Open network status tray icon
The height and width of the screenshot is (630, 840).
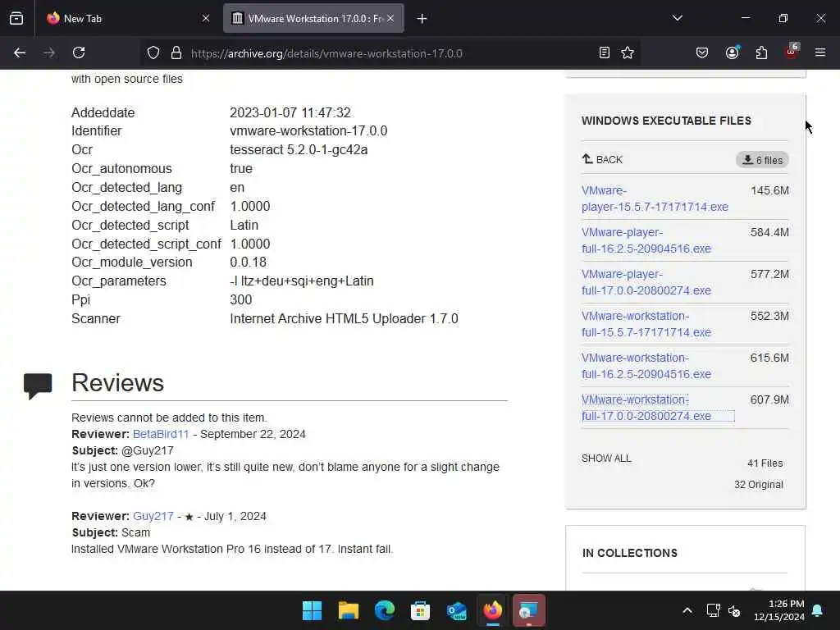point(713,610)
